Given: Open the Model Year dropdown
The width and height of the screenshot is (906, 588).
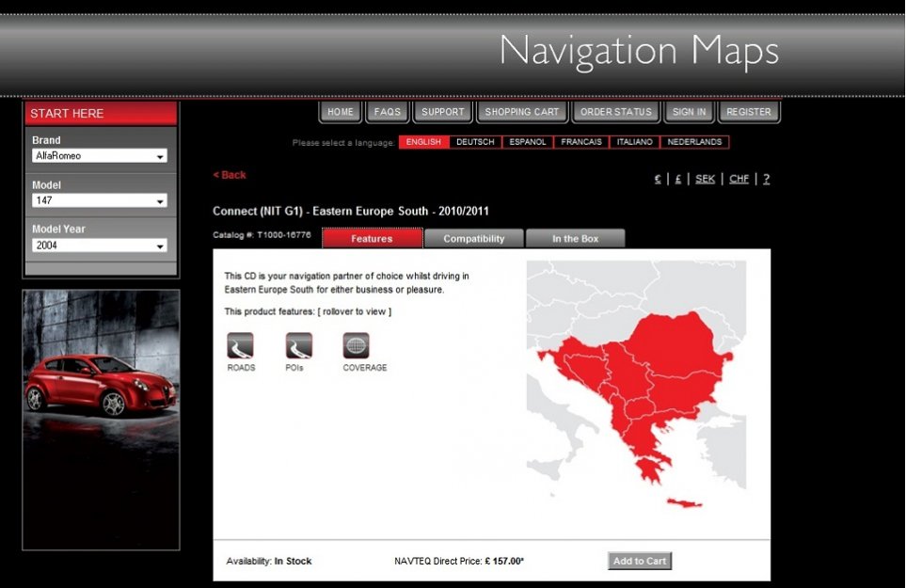Looking at the screenshot, I should (x=100, y=246).
